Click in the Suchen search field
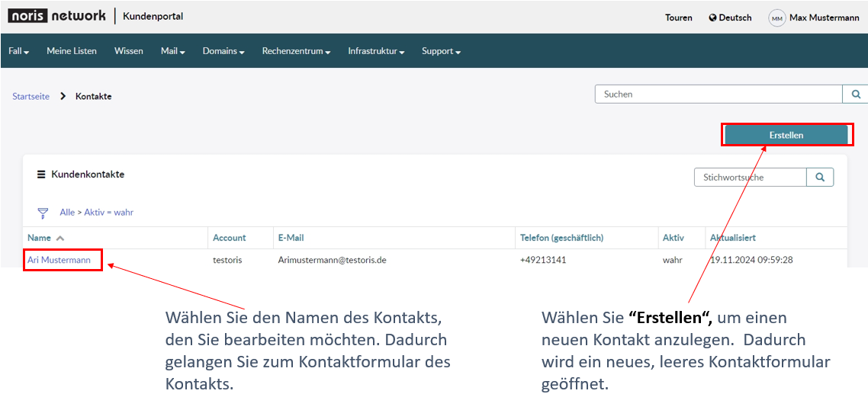This screenshot has height=394, width=868. click(x=719, y=94)
